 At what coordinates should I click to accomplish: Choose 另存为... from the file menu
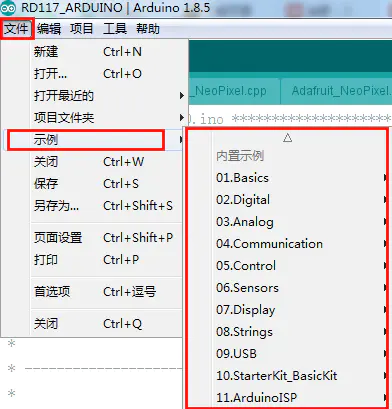93,206
